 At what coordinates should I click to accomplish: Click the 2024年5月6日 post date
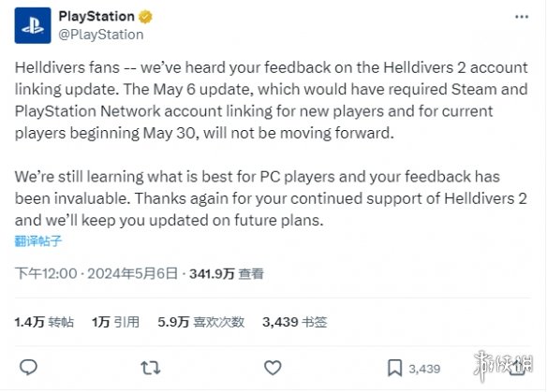[133, 273]
